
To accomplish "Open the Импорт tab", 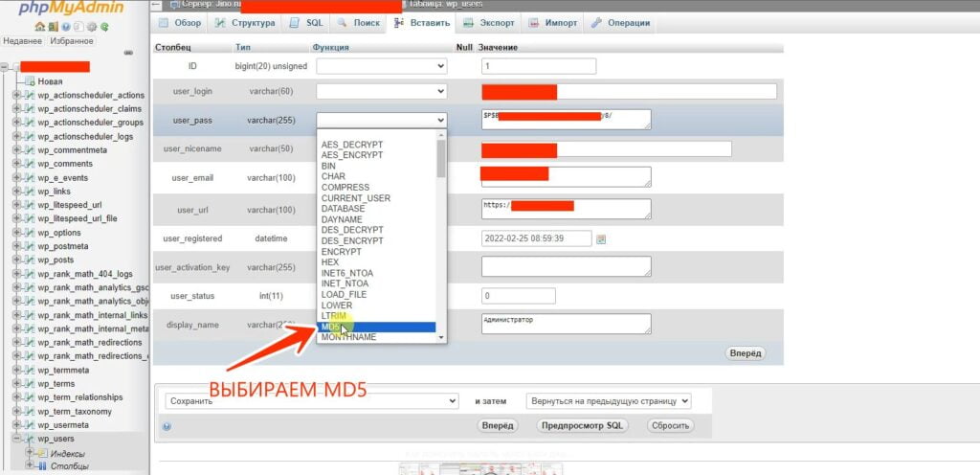I will (x=554, y=23).
